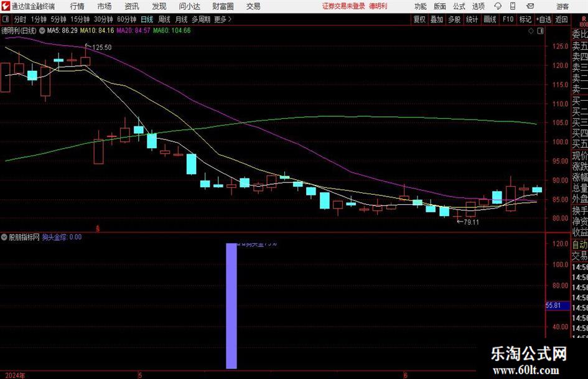Screen dimensions: 588x379
Task: Click the month 5 marker on time axis
Action: [x=140, y=375]
